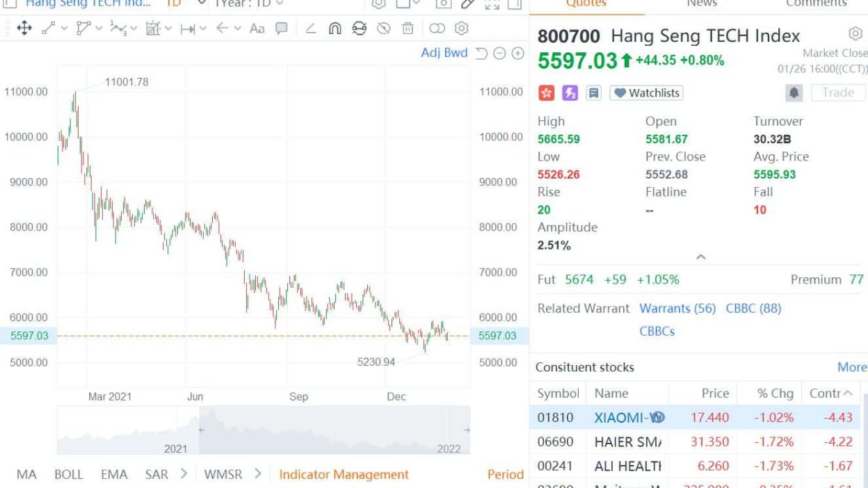The width and height of the screenshot is (868, 488).
Task: Click the angle line tool
Action: [311, 29]
